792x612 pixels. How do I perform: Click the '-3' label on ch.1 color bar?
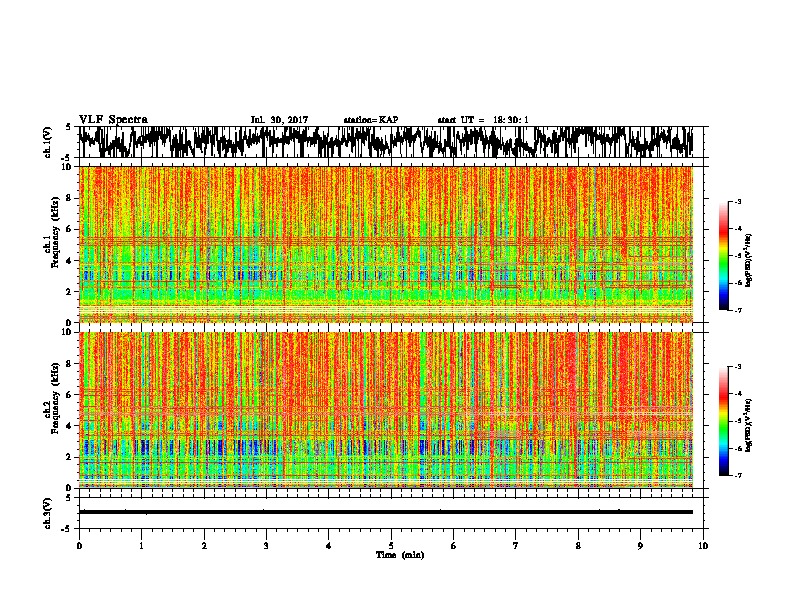tap(738, 201)
